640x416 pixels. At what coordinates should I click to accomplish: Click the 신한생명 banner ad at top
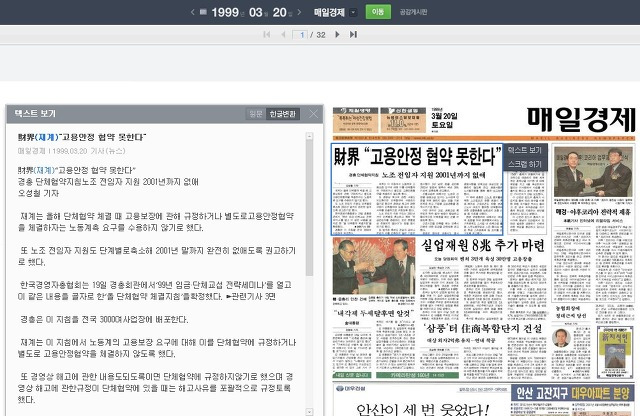pos(403,120)
